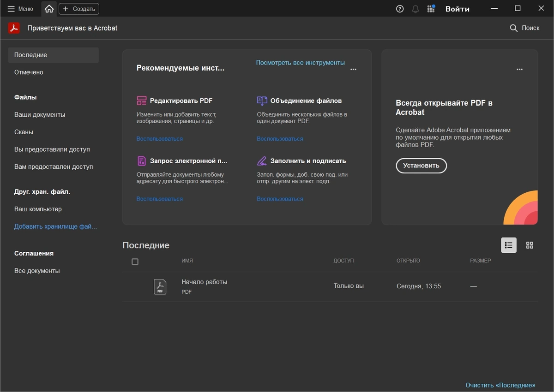This screenshot has height=392, width=554.
Task: Click Запрос электронной подписи icon
Action: point(141,161)
